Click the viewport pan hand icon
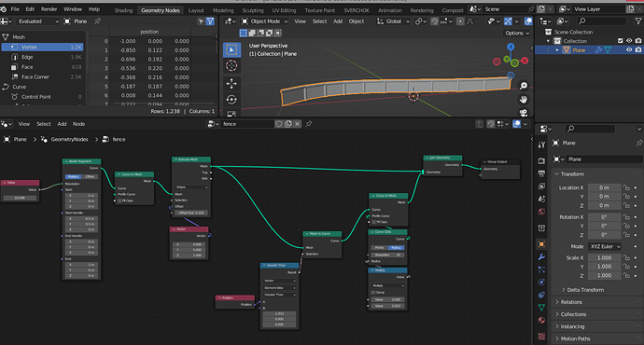The image size is (644, 345). point(524,99)
